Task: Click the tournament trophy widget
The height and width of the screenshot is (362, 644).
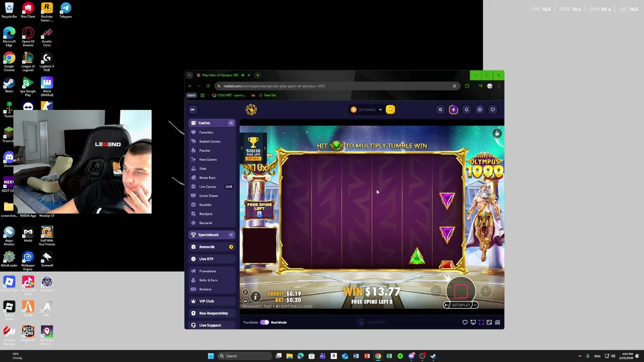Action: (253, 148)
